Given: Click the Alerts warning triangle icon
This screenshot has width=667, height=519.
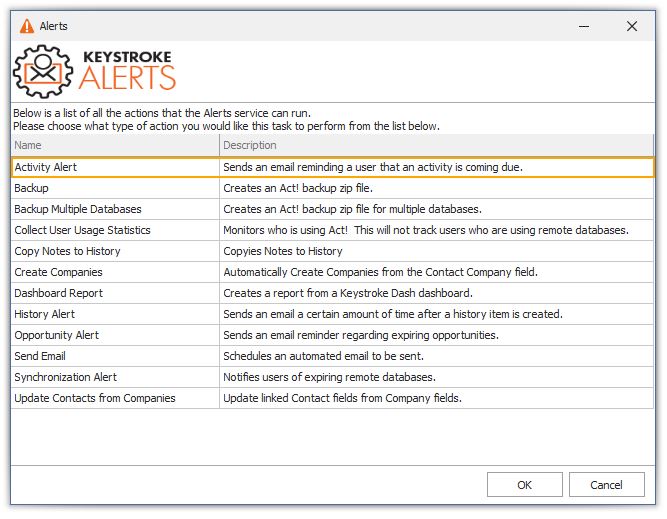Looking at the screenshot, I should [27, 26].
